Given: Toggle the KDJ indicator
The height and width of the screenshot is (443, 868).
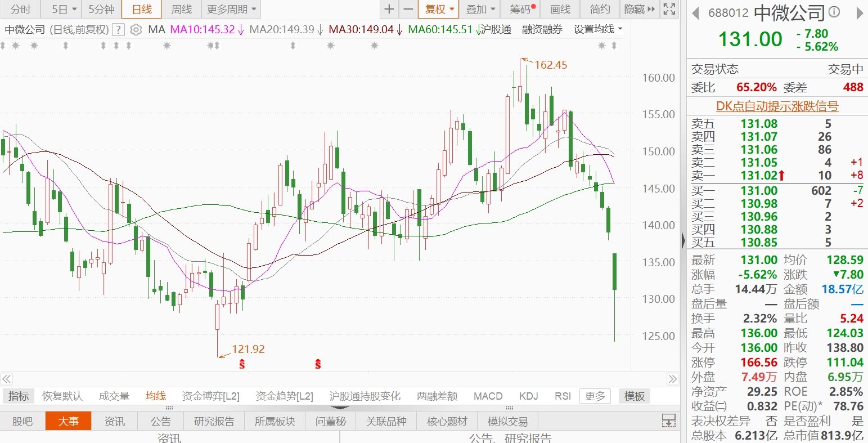Looking at the screenshot, I should [529, 396].
